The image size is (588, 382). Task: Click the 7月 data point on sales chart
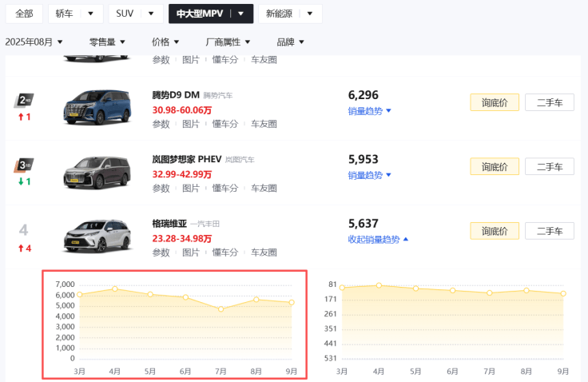220,308
